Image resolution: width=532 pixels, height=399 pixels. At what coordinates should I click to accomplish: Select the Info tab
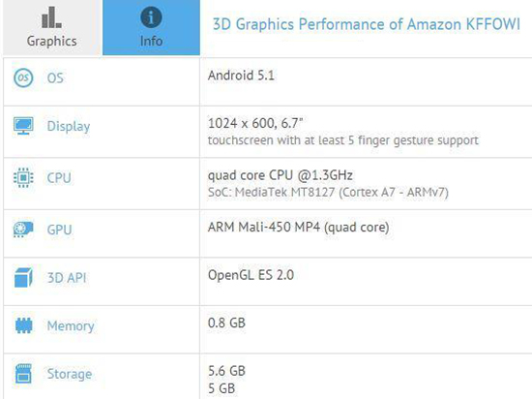tap(151, 27)
